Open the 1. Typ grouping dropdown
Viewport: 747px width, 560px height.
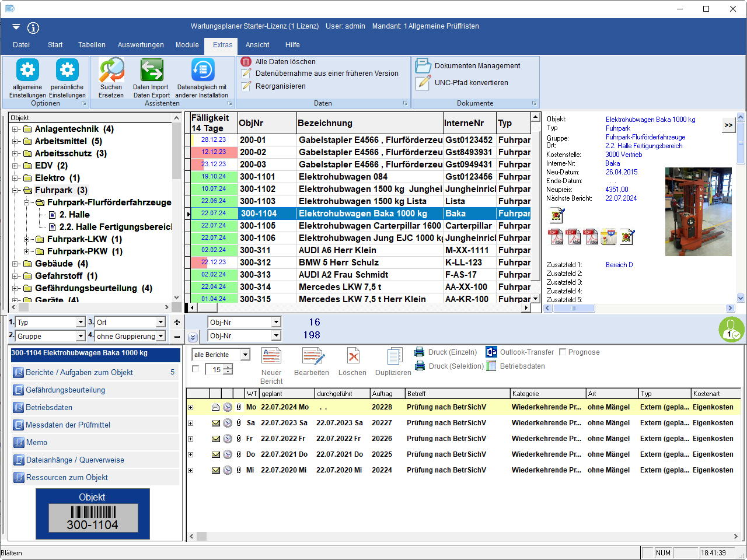[x=81, y=322]
